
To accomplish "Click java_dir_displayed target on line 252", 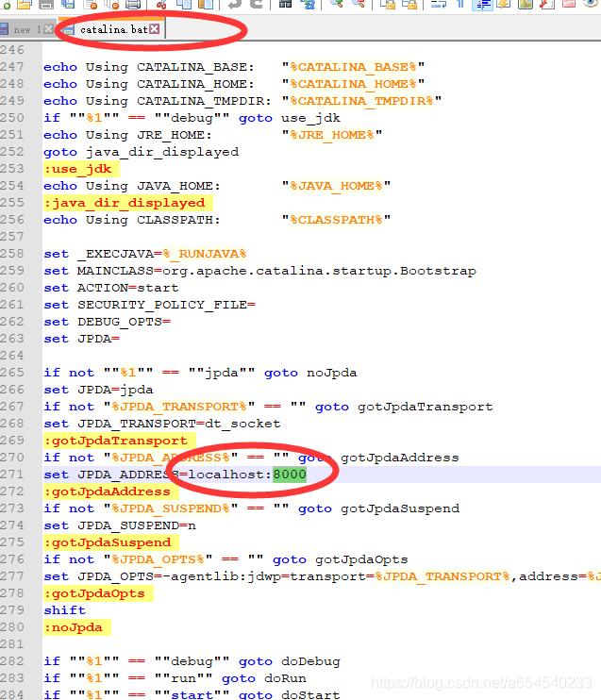I will coord(162,152).
